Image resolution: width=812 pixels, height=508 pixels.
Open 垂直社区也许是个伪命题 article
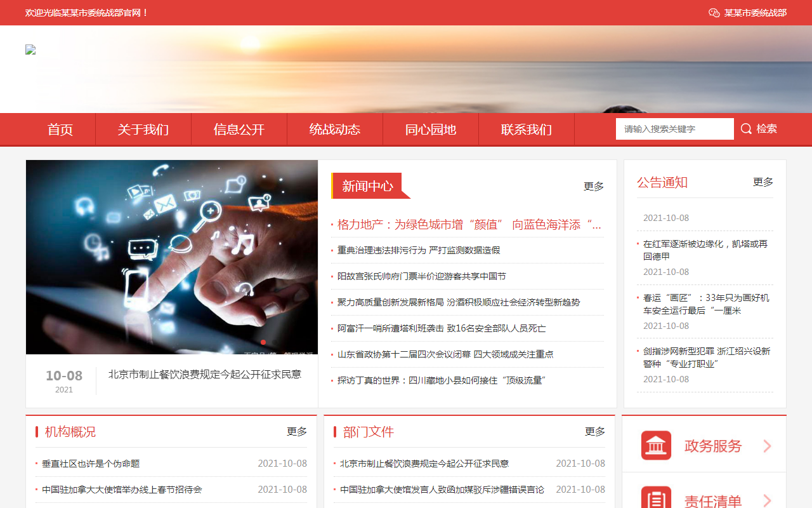[91, 464]
